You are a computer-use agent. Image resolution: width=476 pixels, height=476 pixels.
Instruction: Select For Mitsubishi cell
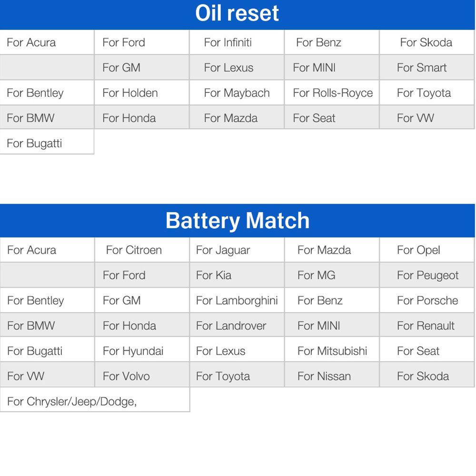(332, 351)
